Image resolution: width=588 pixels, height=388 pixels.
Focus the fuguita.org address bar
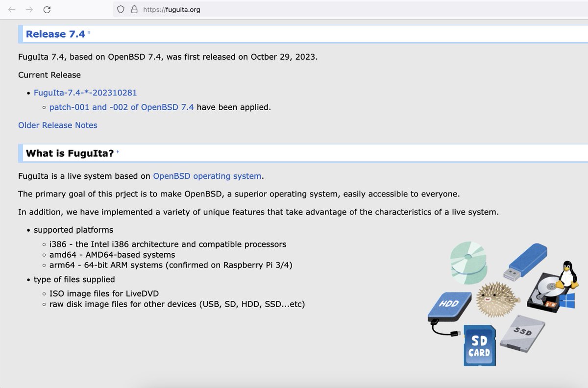(350, 9)
